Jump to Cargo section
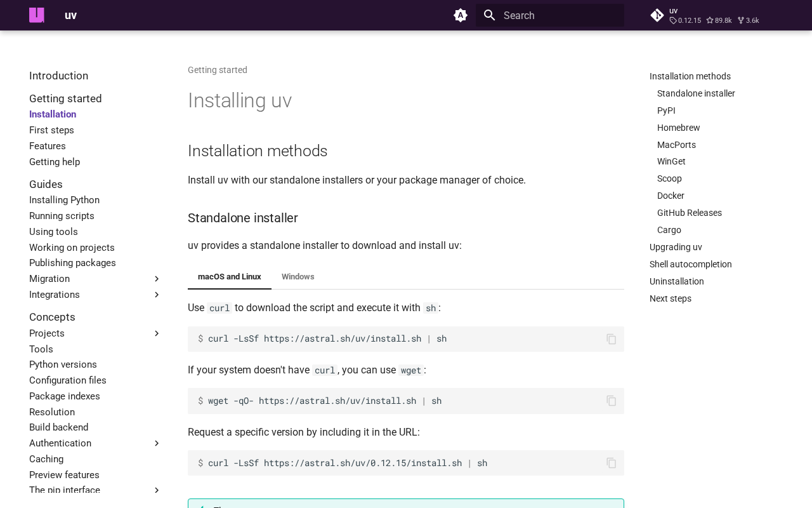This screenshot has width=812, height=508. 669,230
